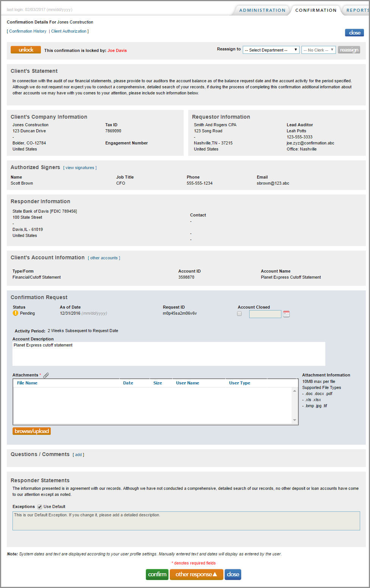The image size is (370, 588).
Task: Open the No Clerk dropdown
Action: pos(318,50)
